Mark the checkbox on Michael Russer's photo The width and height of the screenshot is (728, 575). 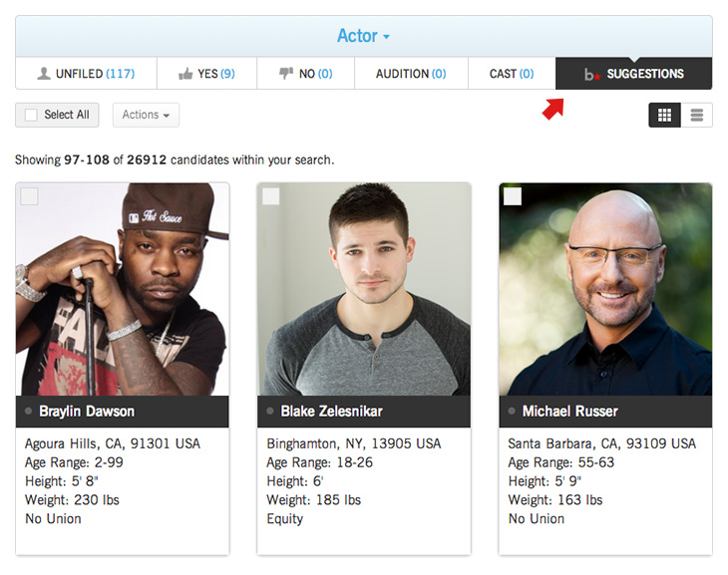(513, 196)
